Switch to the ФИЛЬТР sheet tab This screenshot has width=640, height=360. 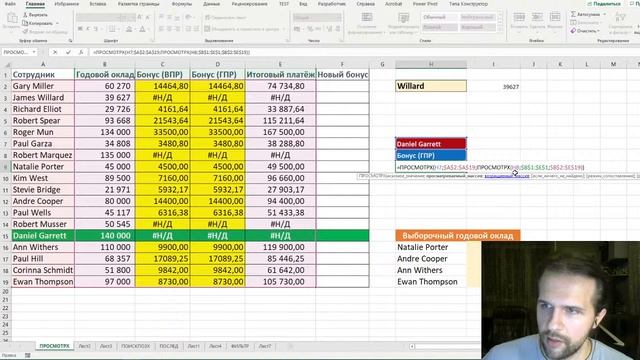tap(240, 346)
